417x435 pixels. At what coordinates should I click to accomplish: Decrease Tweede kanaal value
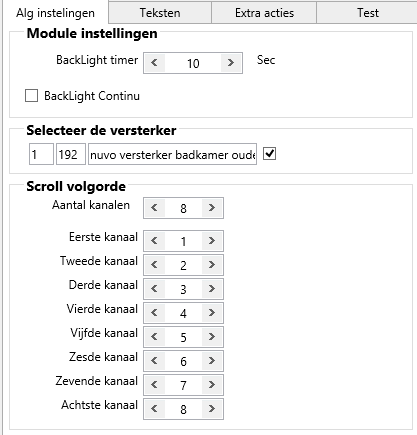click(154, 265)
